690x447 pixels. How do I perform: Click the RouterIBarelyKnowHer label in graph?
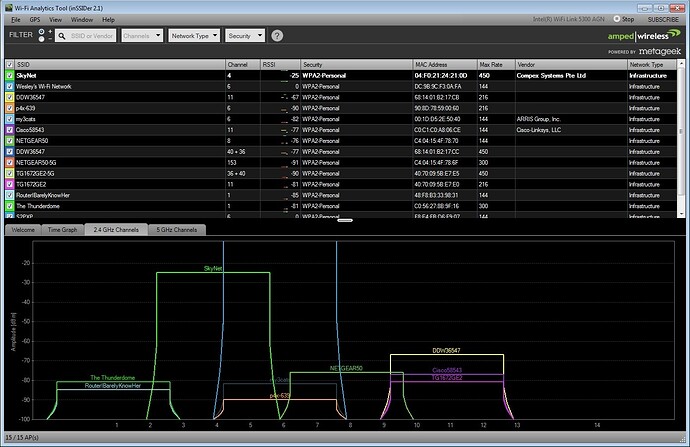[x=113, y=386]
